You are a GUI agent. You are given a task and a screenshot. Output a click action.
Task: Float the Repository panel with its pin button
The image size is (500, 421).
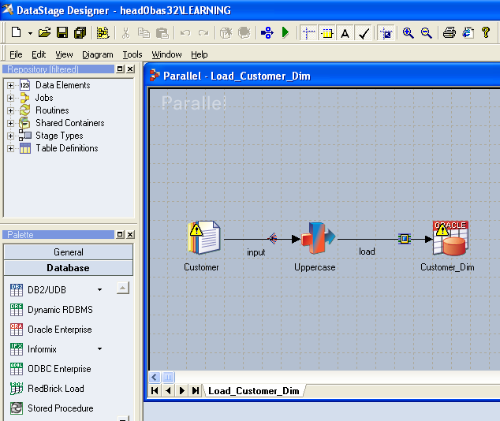[x=120, y=69]
